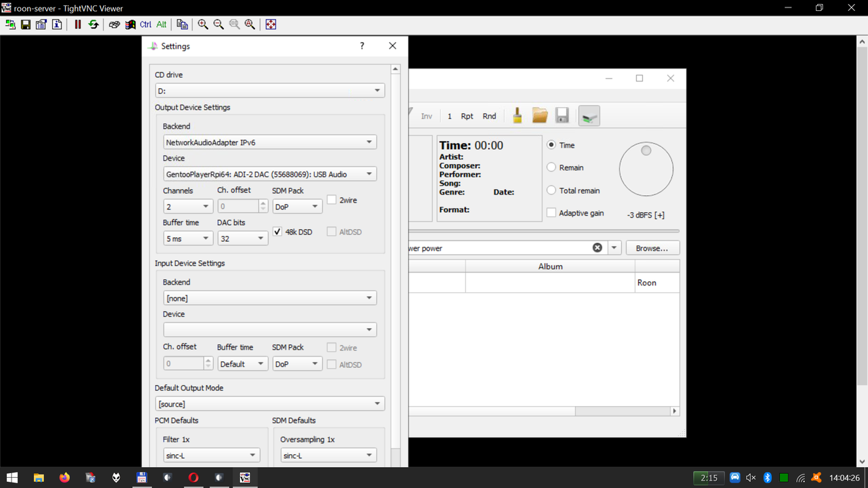Screen dimensions: 868x488
Task: Click the save floppy icon in player window
Action: pyautogui.click(x=562, y=116)
